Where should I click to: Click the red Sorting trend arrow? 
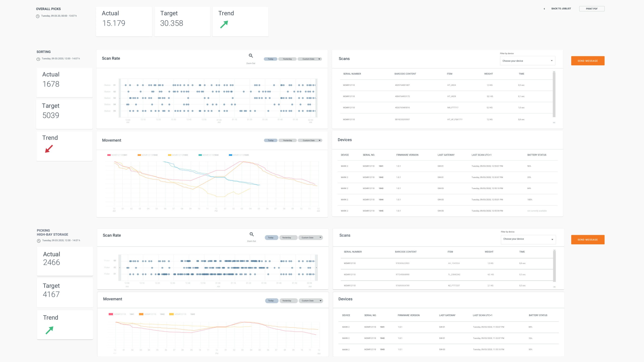coord(49,149)
